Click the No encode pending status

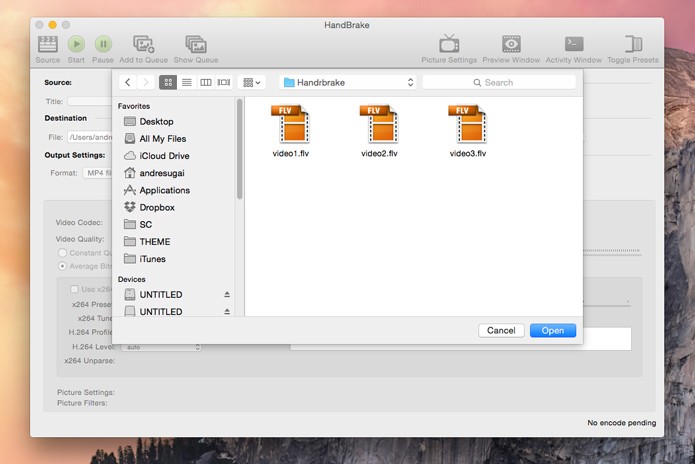click(622, 423)
